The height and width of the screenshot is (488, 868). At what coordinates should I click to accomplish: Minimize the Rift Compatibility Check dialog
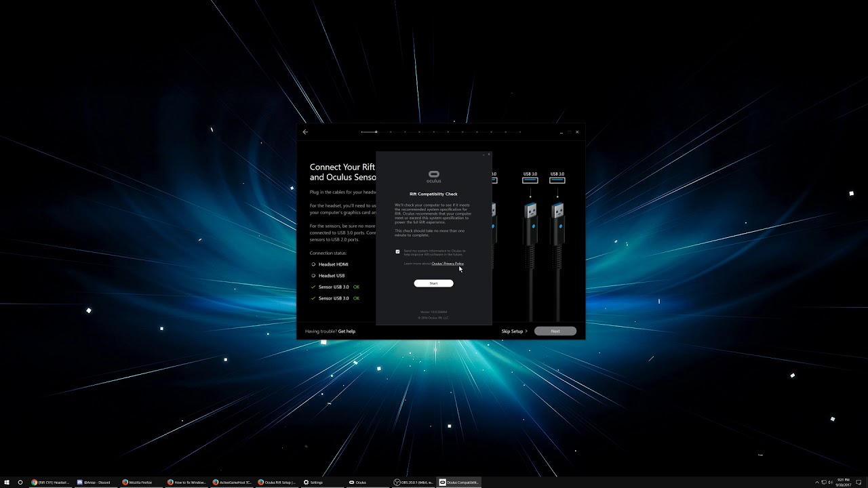coord(484,155)
